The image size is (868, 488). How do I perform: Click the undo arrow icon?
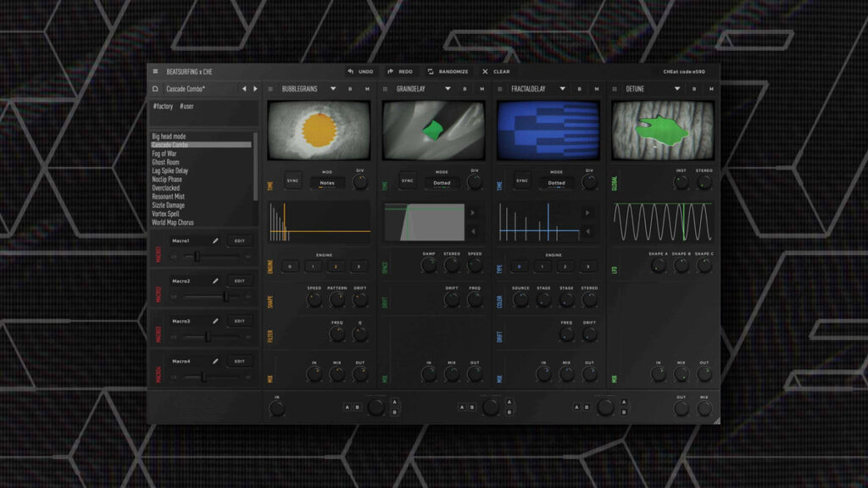coord(348,71)
